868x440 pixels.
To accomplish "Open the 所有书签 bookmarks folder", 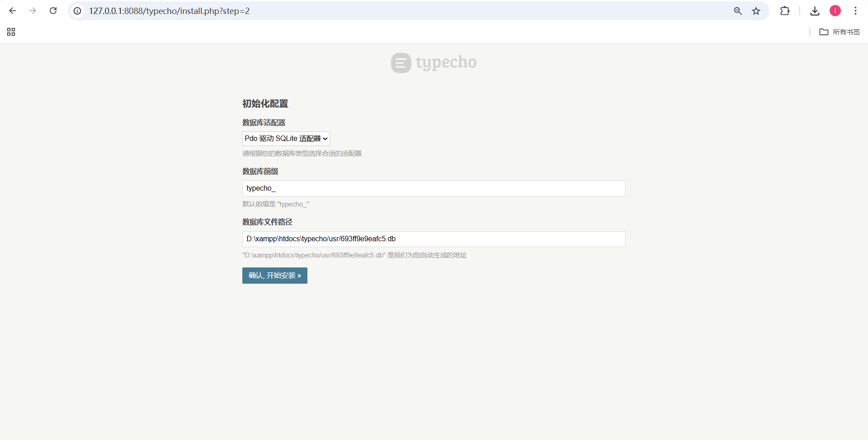I will 840,32.
